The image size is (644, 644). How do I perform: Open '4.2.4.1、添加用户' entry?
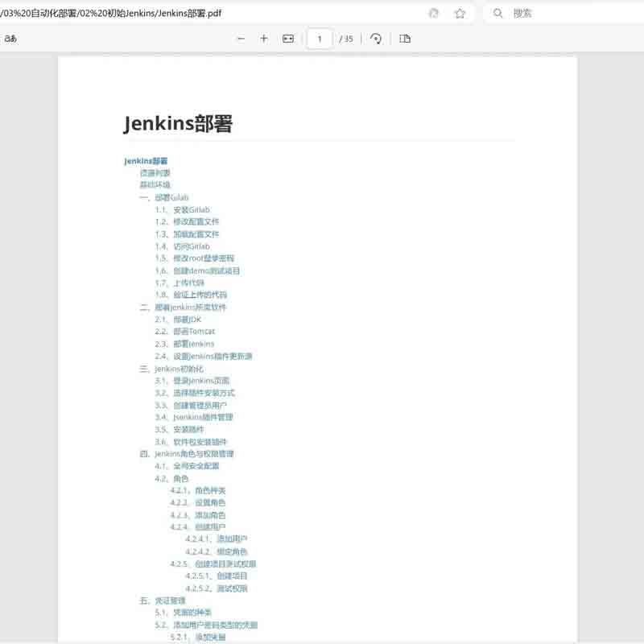click(x=217, y=539)
